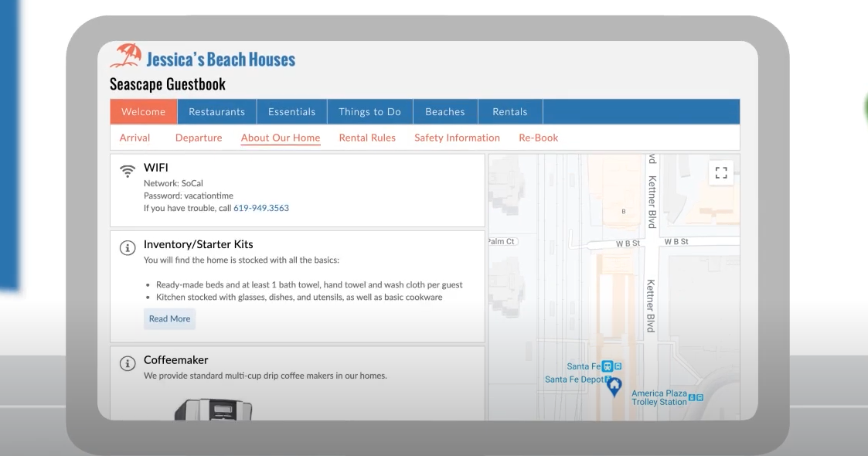The width and height of the screenshot is (868, 456).
Task: Open the Essentials tab
Action: [291, 111]
